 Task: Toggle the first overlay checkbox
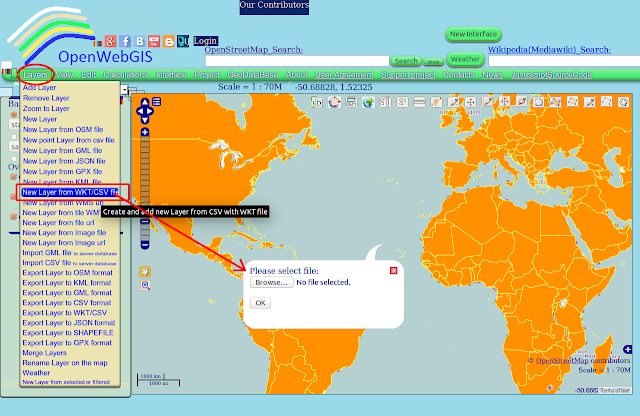[13, 177]
